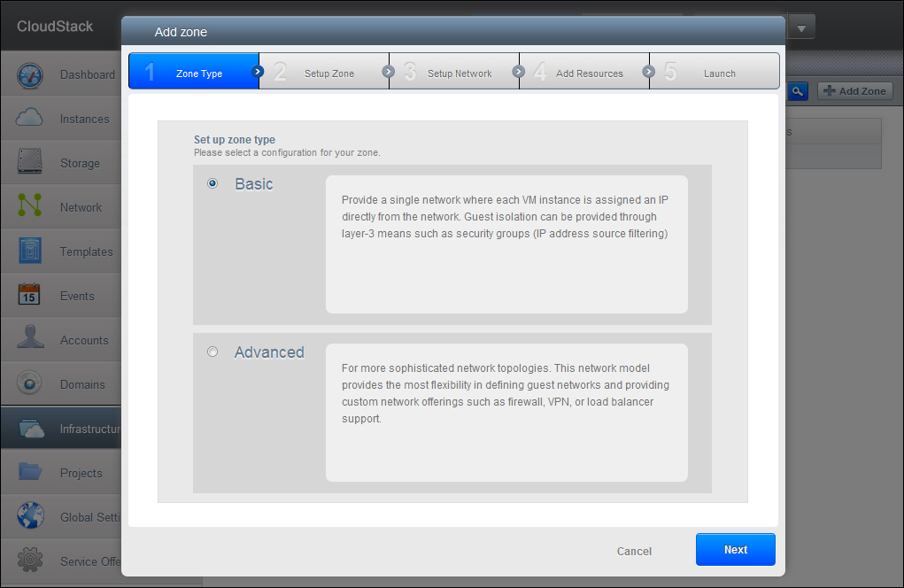Screen dimensions: 904x588
Task: Cancel the Add zone dialog
Action: (634, 551)
